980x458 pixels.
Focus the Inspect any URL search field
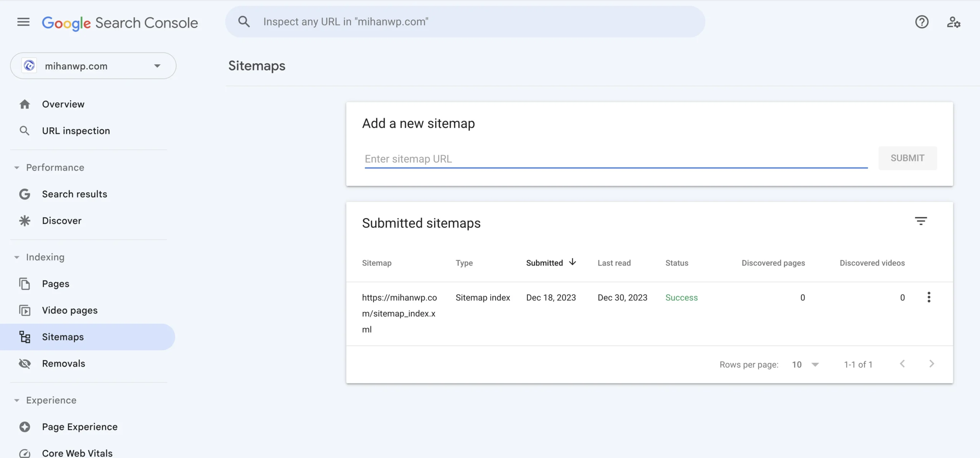coord(465,22)
